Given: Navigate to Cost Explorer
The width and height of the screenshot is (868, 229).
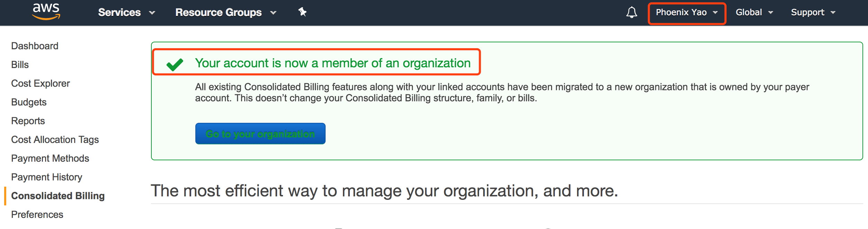Looking at the screenshot, I should 40,83.
